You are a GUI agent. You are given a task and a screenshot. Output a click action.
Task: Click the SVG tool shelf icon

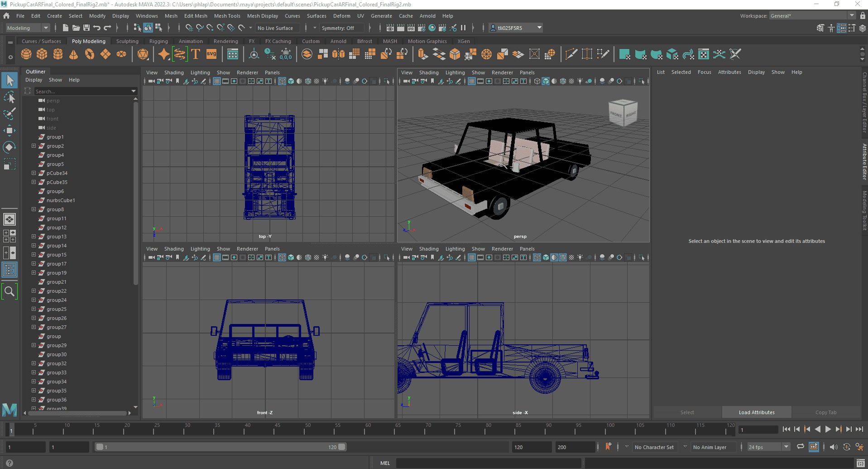click(211, 54)
